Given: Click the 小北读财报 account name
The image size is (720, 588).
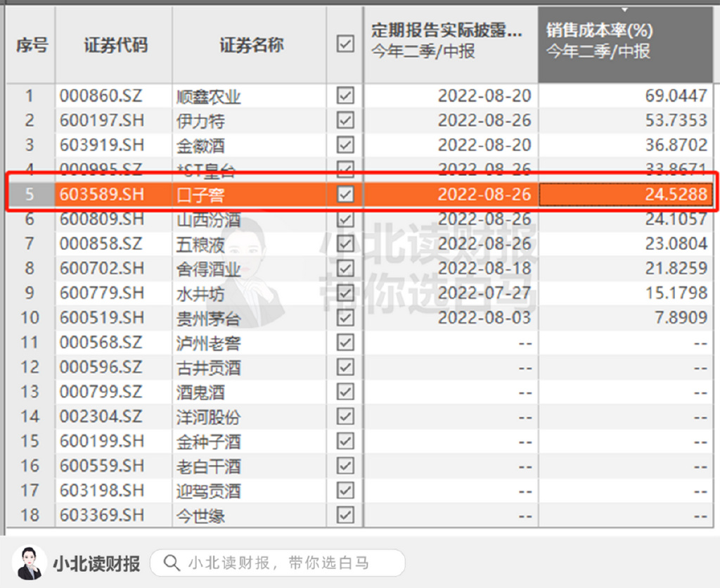Looking at the screenshot, I should [96, 563].
